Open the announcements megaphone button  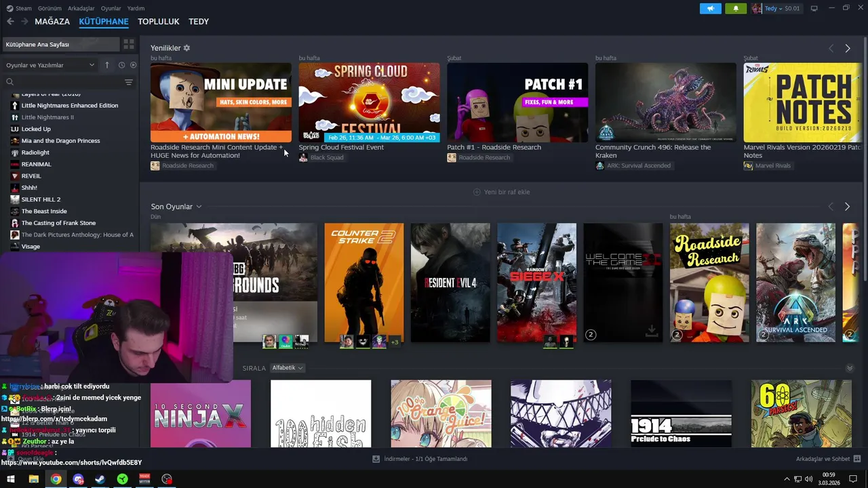click(710, 8)
